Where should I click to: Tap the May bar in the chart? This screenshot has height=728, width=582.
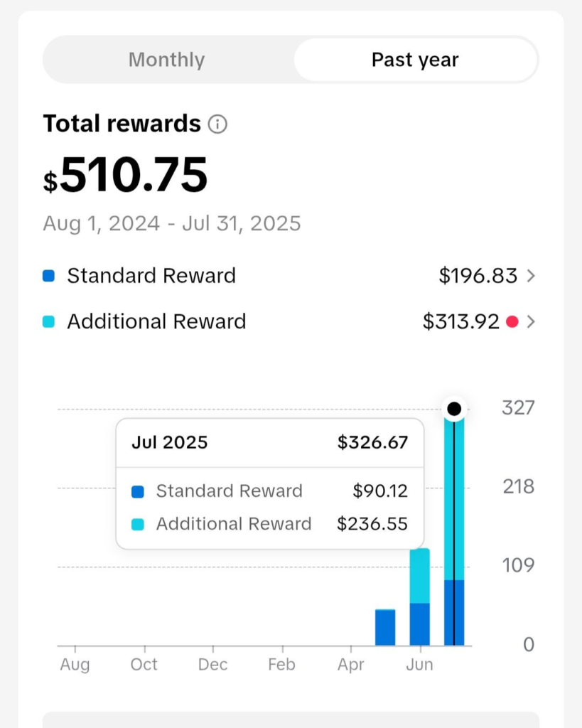pos(385,627)
